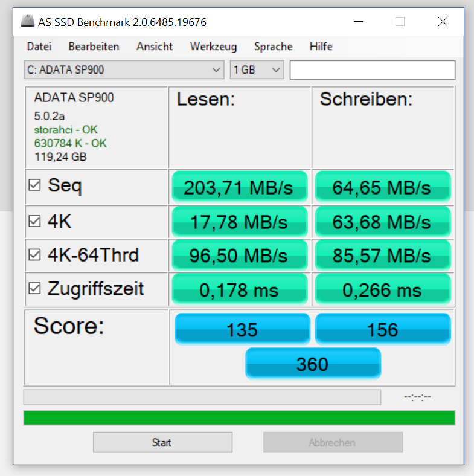
Task: Uncheck the 4K-64Thrd test checkbox
Action: click(x=34, y=255)
